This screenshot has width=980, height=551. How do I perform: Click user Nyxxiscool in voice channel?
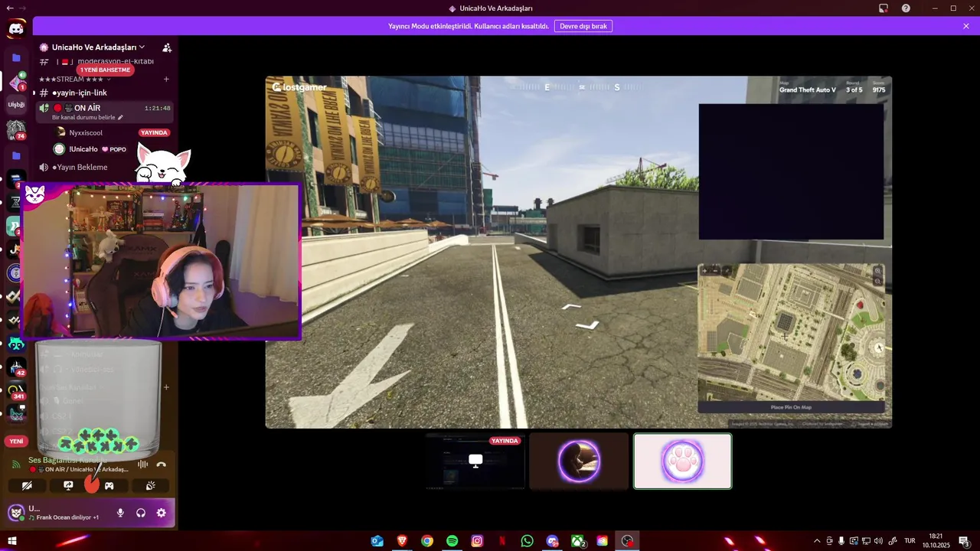(86, 132)
